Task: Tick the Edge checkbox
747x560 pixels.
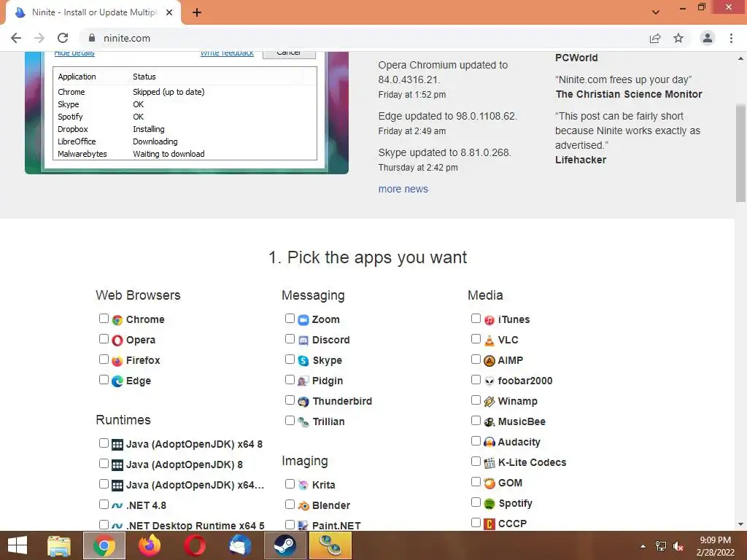Action: click(104, 379)
